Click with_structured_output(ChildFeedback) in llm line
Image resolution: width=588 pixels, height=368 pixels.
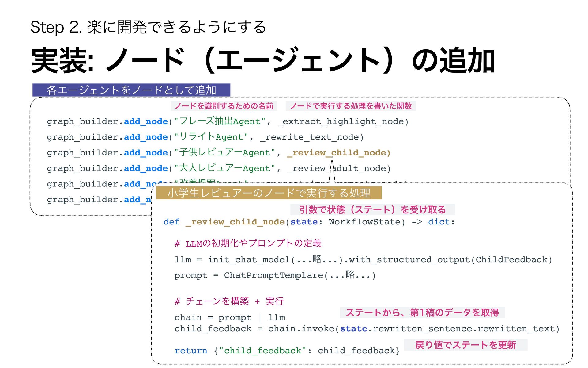pos(450,260)
